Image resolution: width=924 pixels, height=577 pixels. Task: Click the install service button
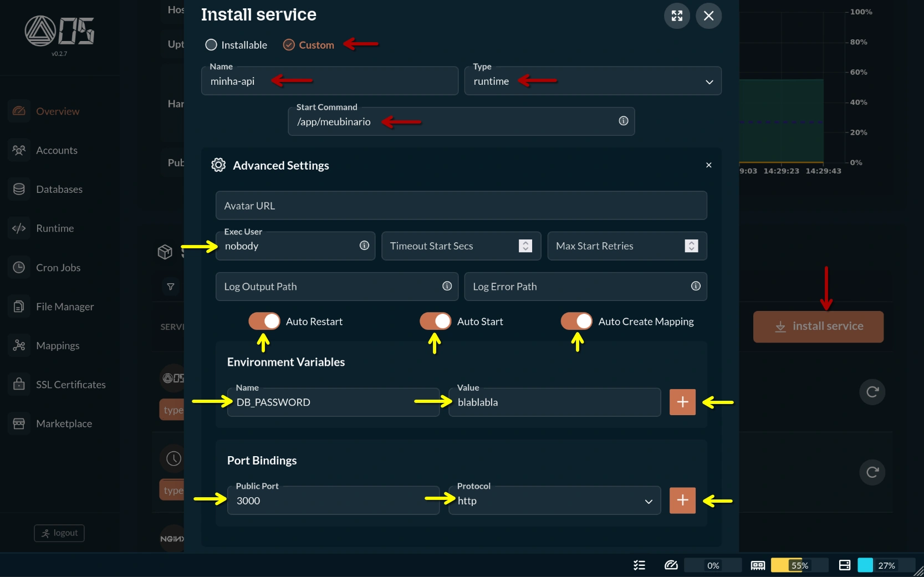[x=818, y=326]
